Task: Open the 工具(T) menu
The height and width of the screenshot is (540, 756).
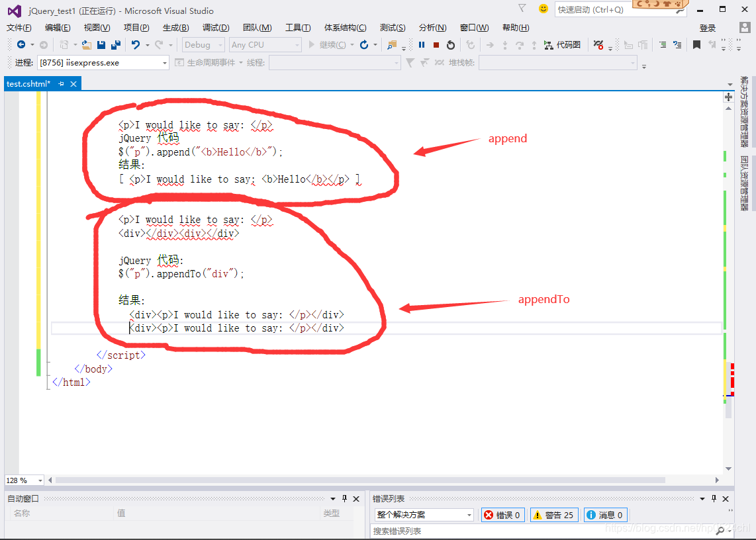Action: 298,28
